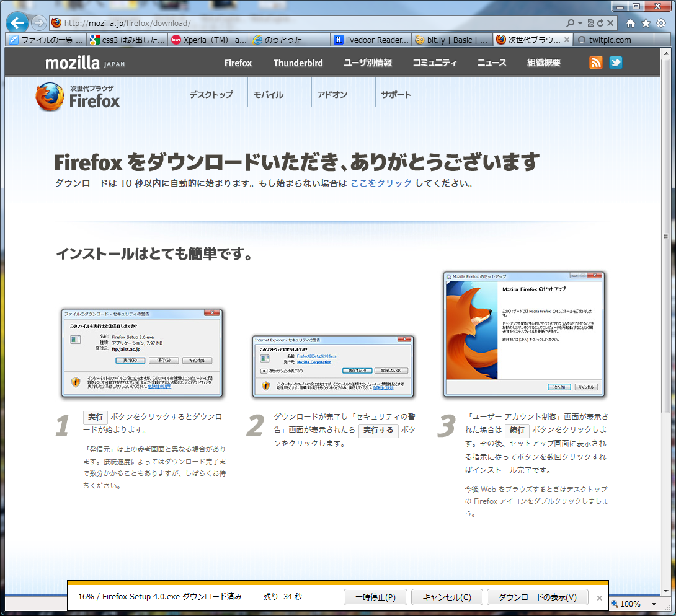676x616 pixels.
Task: Click the compatibility view icon in the address bar
Action: tap(590, 23)
